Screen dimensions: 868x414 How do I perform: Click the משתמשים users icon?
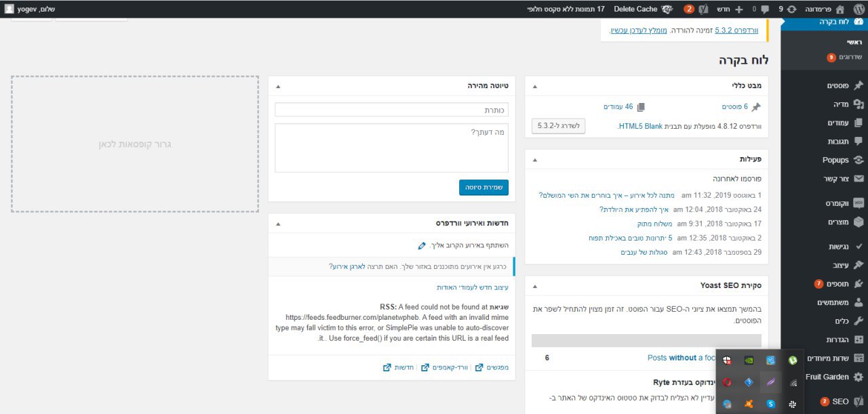[x=859, y=302]
